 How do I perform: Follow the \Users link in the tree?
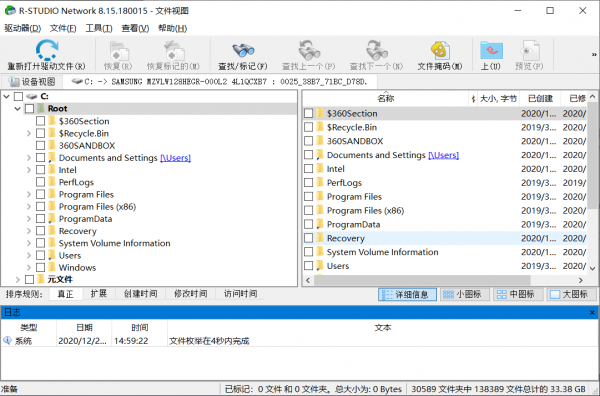click(x=175, y=158)
